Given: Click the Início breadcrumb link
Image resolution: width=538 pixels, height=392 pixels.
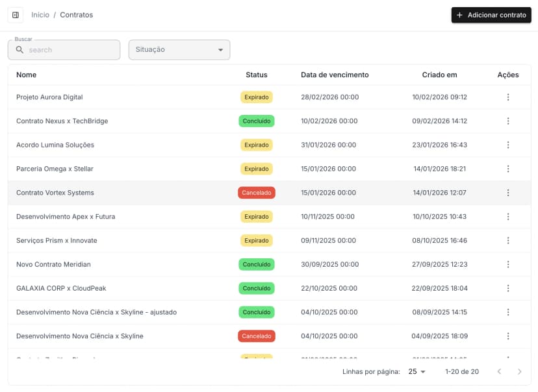Looking at the screenshot, I should coord(40,14).
